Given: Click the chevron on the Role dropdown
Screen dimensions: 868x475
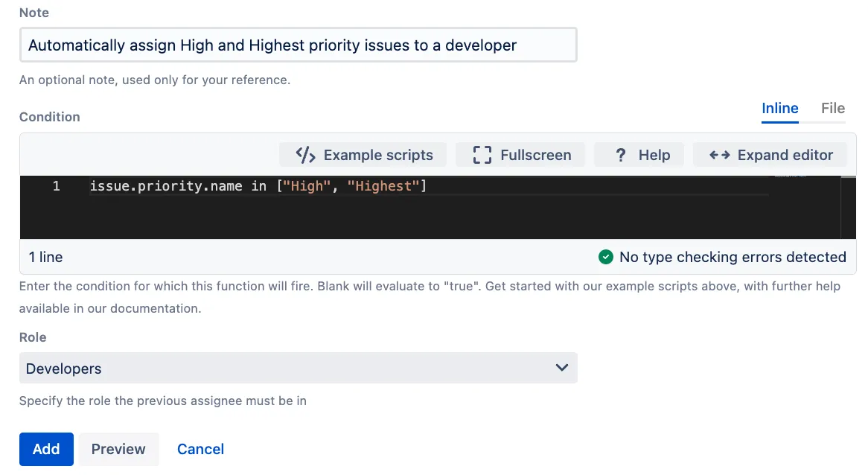Looking at the screenshot, I should 562,368.
